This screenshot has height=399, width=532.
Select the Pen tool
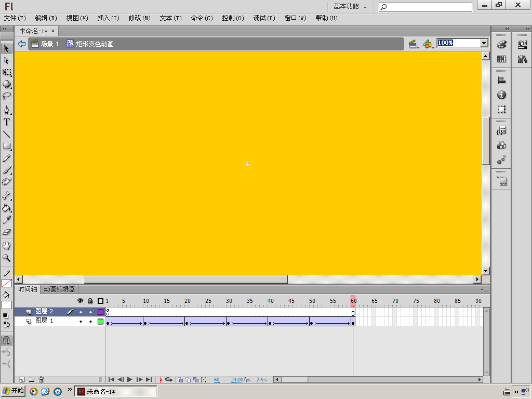(x=6, y=110)
